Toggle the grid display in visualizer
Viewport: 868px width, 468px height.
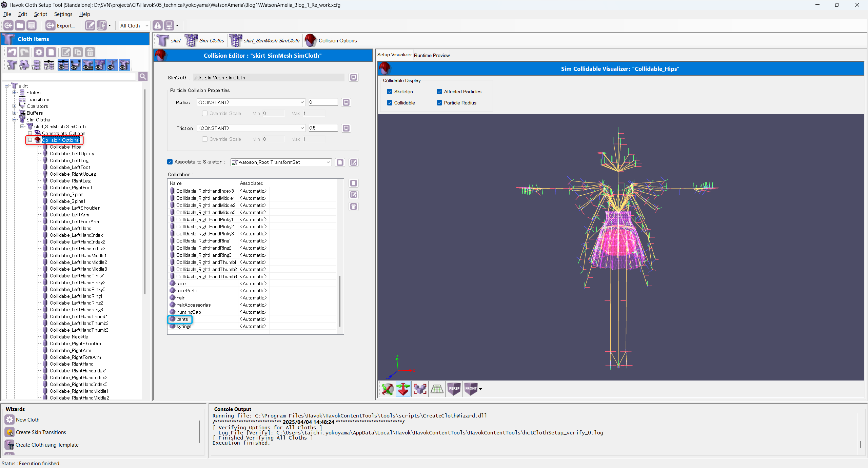click(x=437, y=389)
